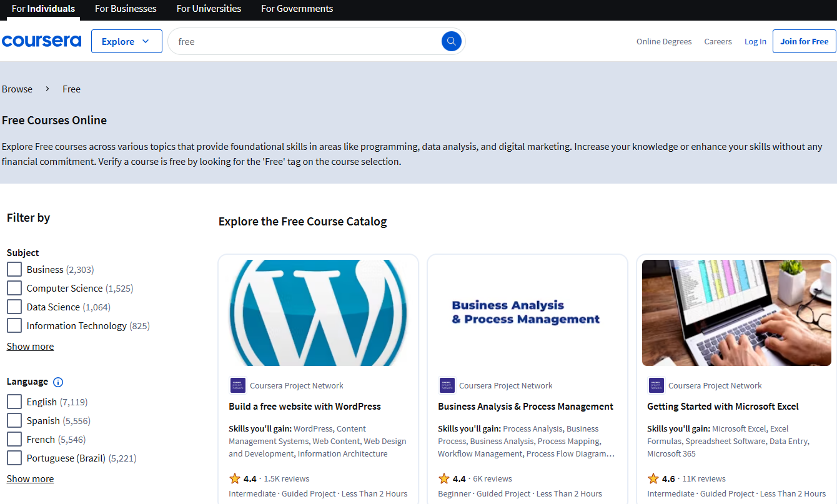Expand Language list with Show more
The height and width of the screenshot is (504, 837).
[30, 479]
